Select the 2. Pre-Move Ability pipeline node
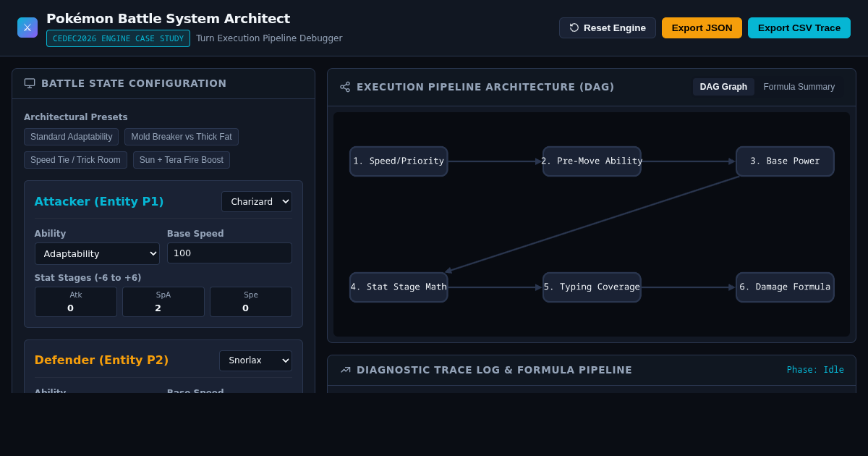The image size is (868, 456). click(592, 161)
